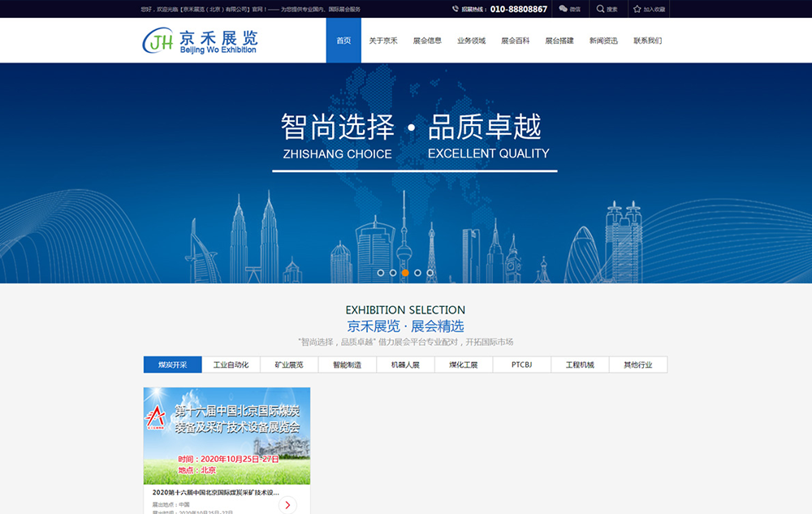This screenshot has width=812, height=514.
Task: Open the 展会信息 navigation menu
Action: click(x=427, y=41)
